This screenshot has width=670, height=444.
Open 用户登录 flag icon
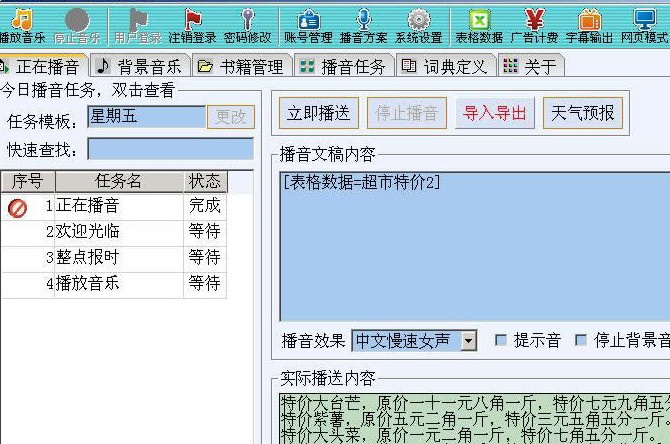[138, 19]
